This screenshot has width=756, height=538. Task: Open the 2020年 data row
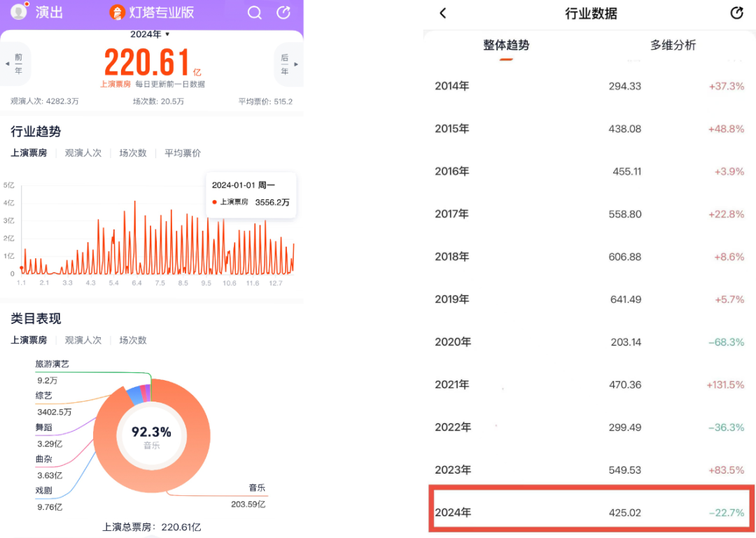591,342
